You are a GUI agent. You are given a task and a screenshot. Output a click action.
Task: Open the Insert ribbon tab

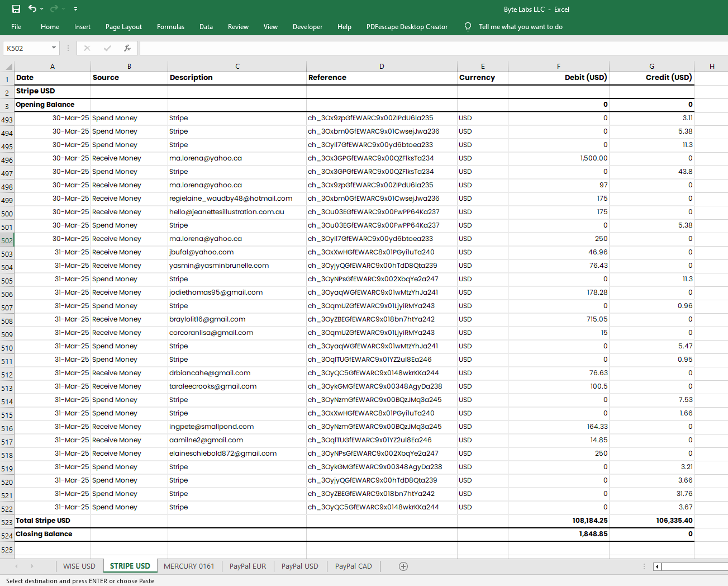(82, 27)
